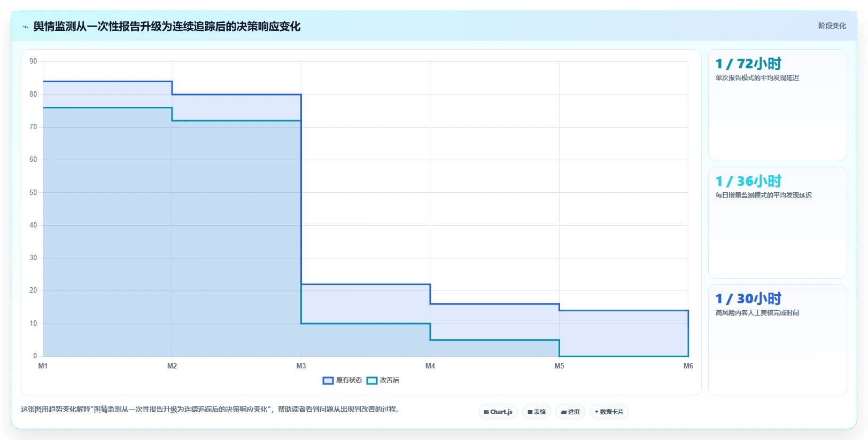Select the 1 / 30小时 metric card

click(x=777, y=340)
